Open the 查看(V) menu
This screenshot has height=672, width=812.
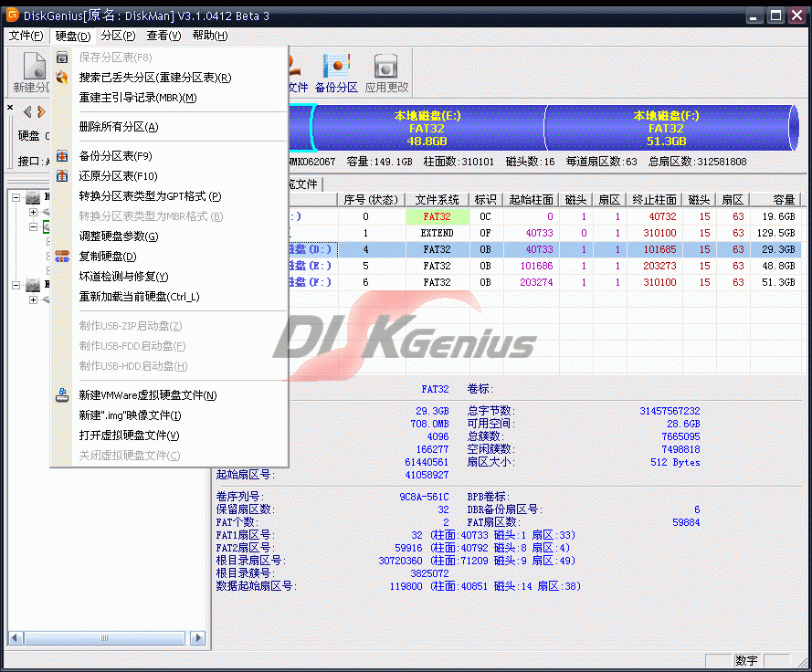(x=163, y=36)
